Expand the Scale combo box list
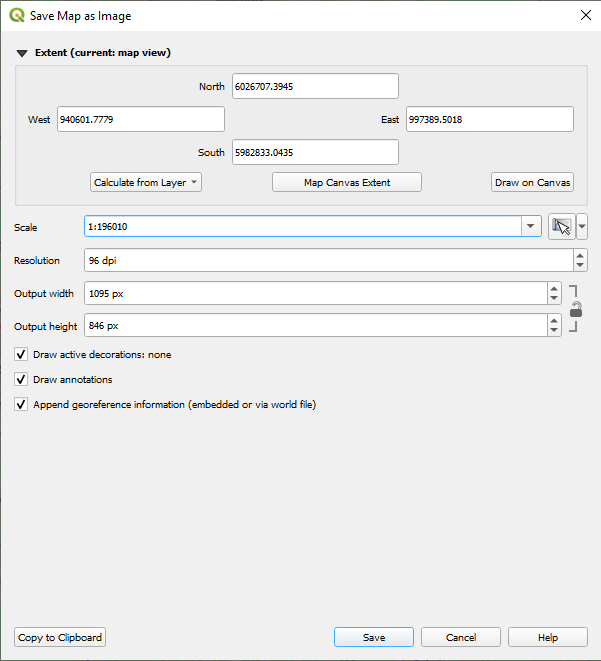Viewport: 601px width, 661px height. [x=531, y=227]
